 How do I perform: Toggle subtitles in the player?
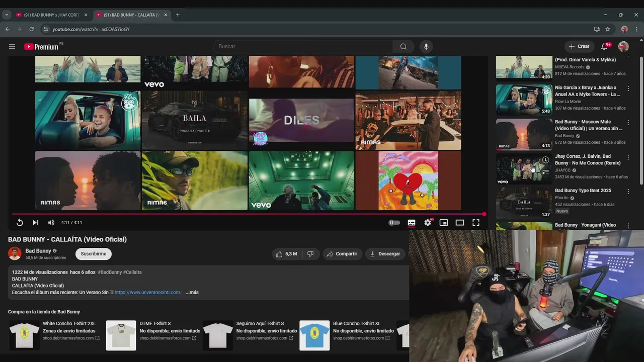point(412,222)
